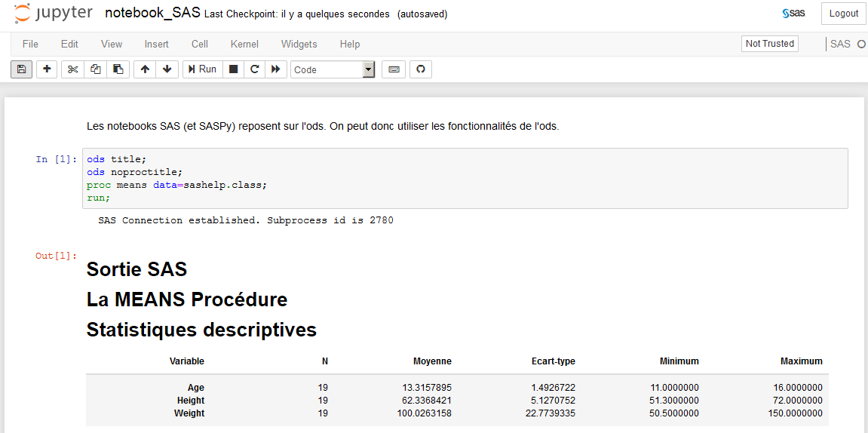Open the command palette keyboard icon
Image resolution: width=868 pixels, height=433 pixels.
pos(394,69)
